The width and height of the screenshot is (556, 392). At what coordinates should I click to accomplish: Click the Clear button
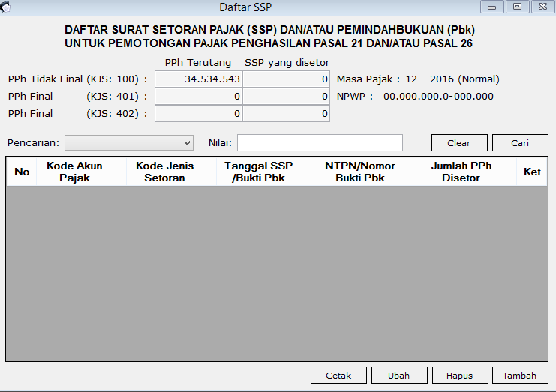point(459,143)
